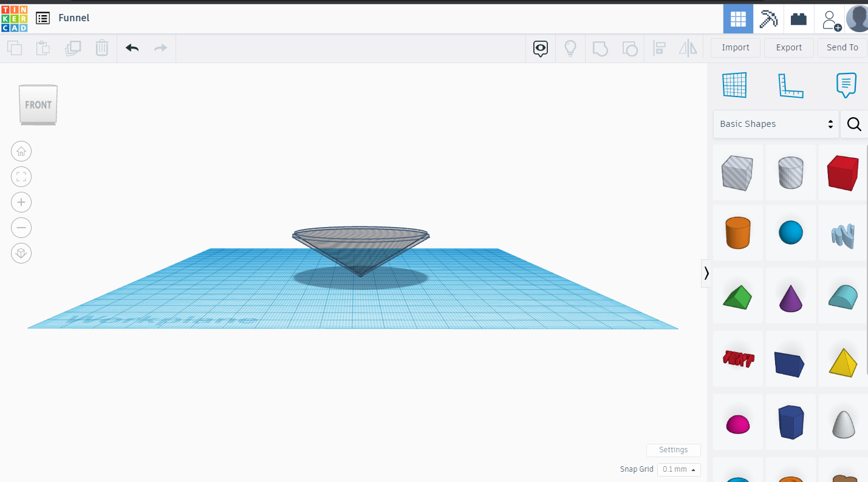Image resolution: width=868 pixels, height=482 pixels.
Task: Click the Tinkercad logo
Action: click(x=14, y=18)
